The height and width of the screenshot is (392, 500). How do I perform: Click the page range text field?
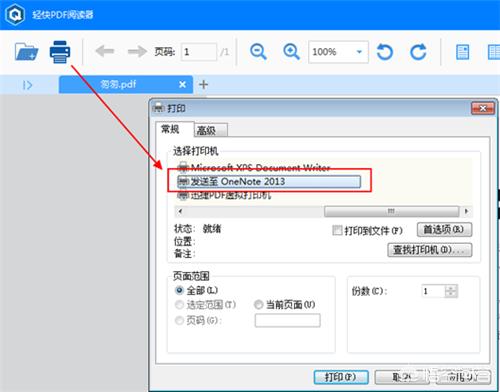coord(287,321)
